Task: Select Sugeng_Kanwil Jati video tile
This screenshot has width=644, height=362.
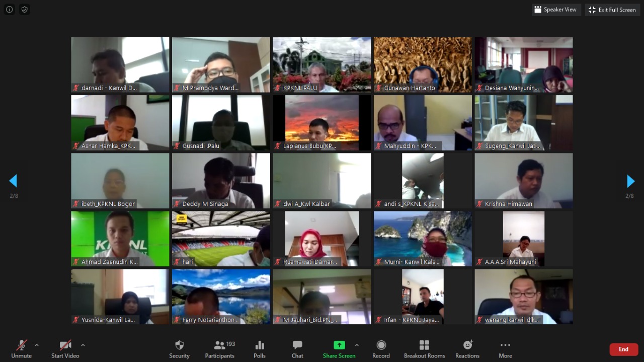Action: click(x=524, y=123)
